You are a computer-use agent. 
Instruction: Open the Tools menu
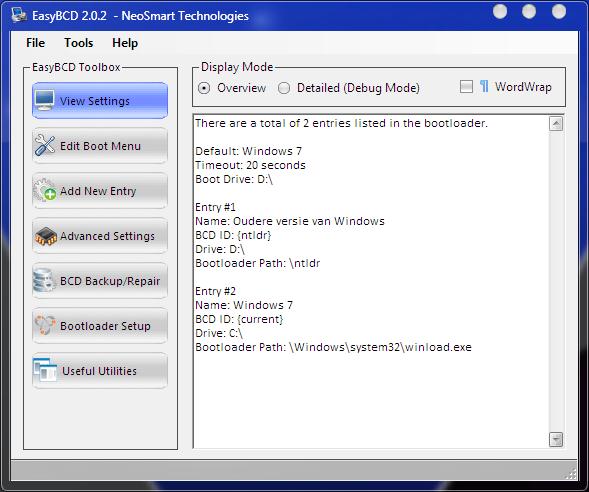coord(79,43)
